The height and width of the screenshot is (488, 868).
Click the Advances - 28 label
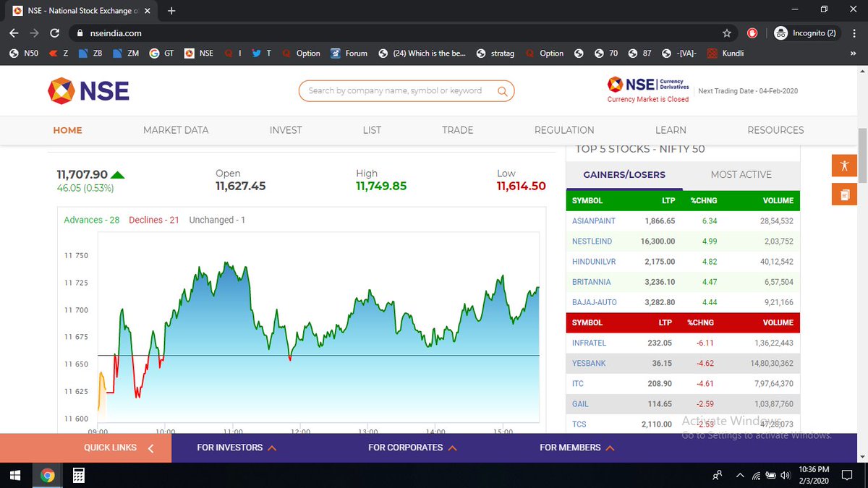92,220
